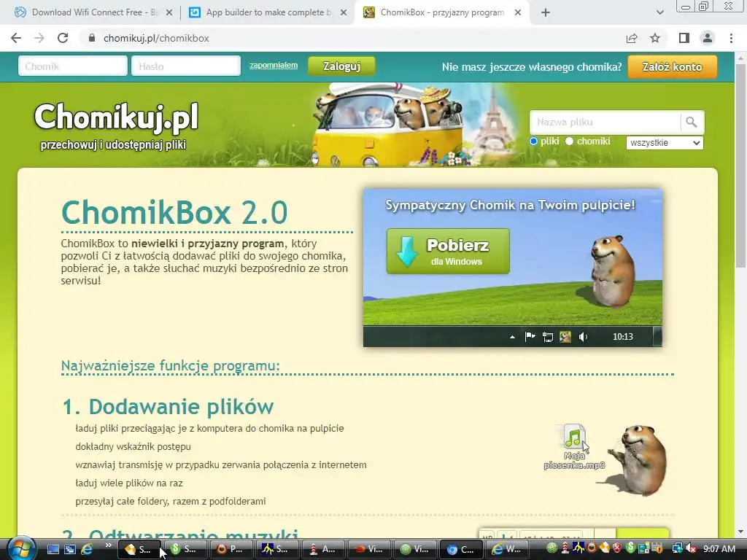Open the green dollar S... taskbar button
747x560 pixels.
(185, 549)
